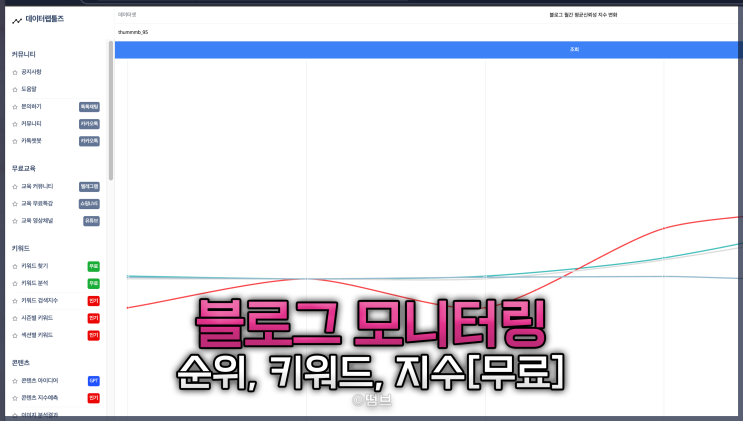The height and width of the screenshot is (421, 743).
Task: Select the 키워드 분석 tool
Action: [35, 283]
